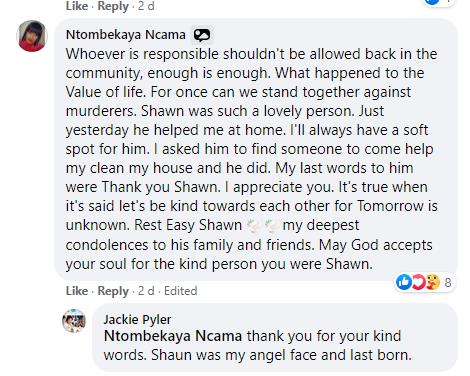Click the 2 d timestamp at the top

coord(146,6)
